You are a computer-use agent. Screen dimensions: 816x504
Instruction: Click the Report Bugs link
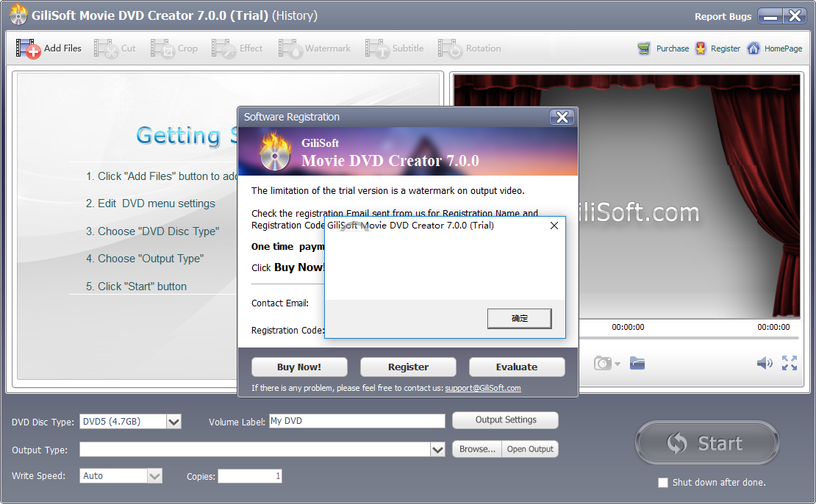pos(723,17)
